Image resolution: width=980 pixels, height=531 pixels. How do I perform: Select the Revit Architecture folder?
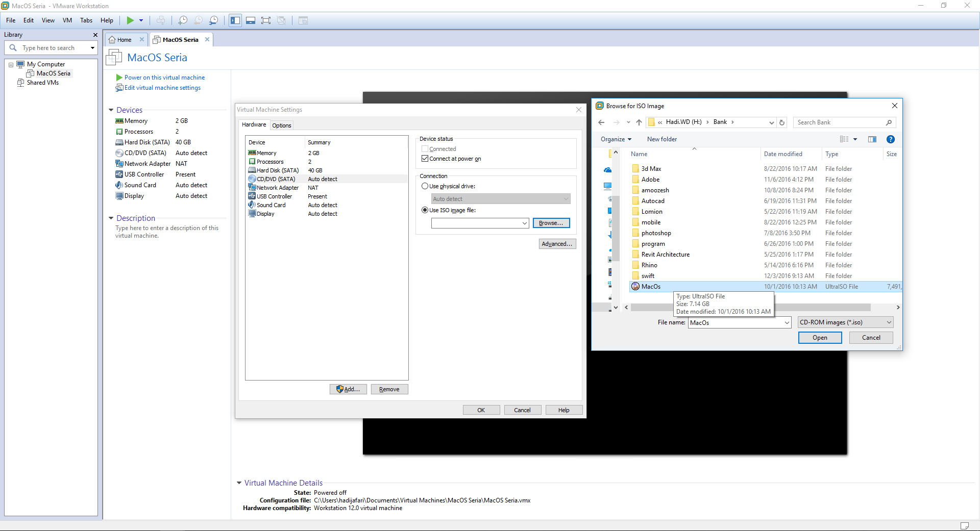[x=665, y=255]
